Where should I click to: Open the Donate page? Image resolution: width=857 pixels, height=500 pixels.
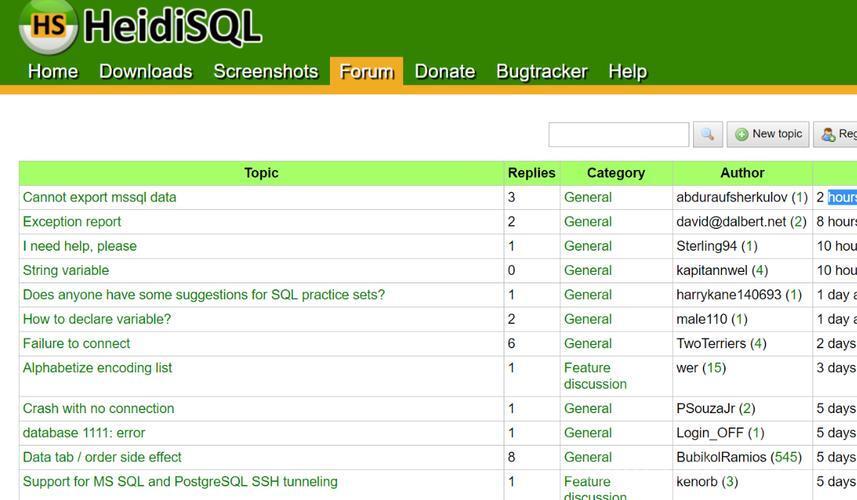click(445, 72)
